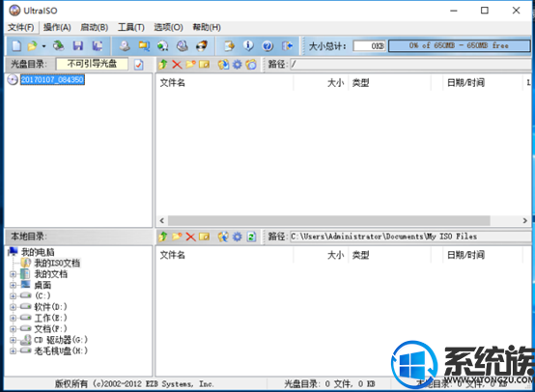
Task: Sort local files by 类型 column
Action: pos(389,255)
